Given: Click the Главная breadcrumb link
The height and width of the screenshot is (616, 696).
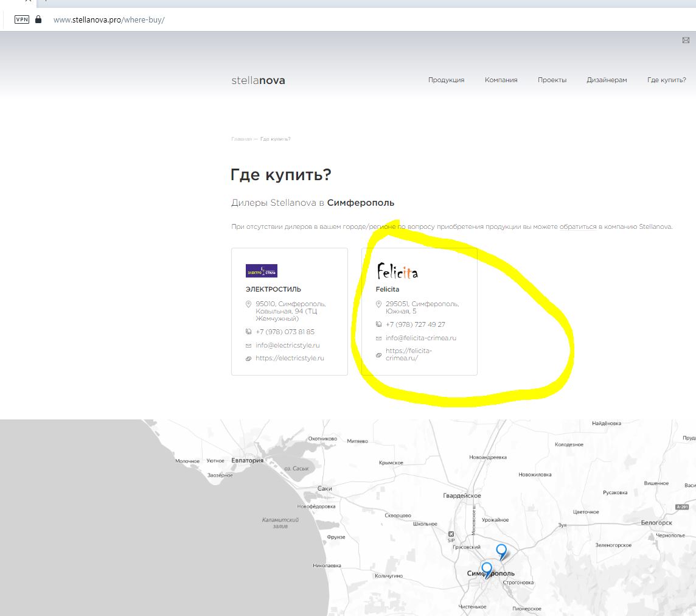Looking at the screenshot, I should (x=242, y=139).
